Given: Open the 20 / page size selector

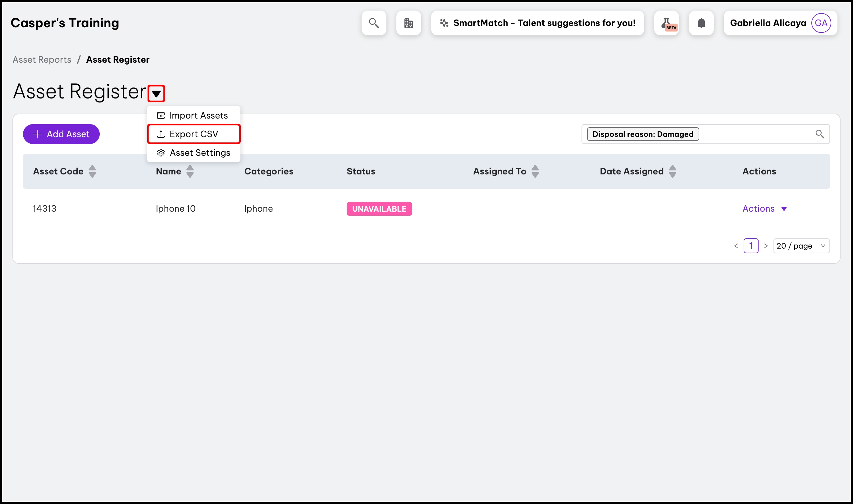Looking at the screenshot, I should click(x=801, y=246).
